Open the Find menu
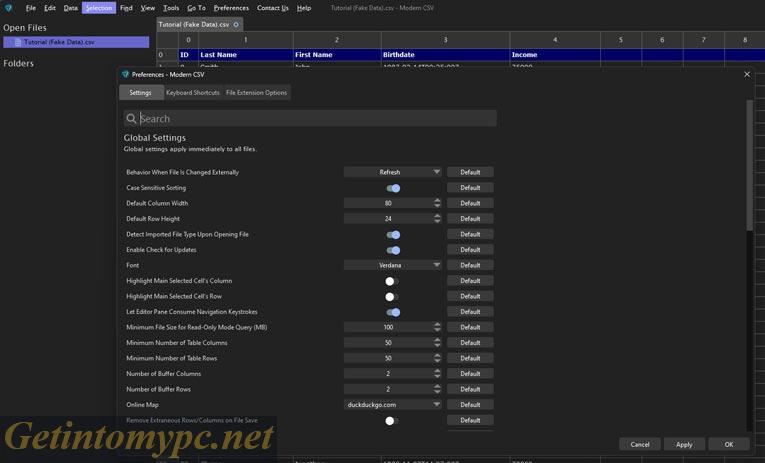The height and width of the screenshot is (463, 765). 126,8
